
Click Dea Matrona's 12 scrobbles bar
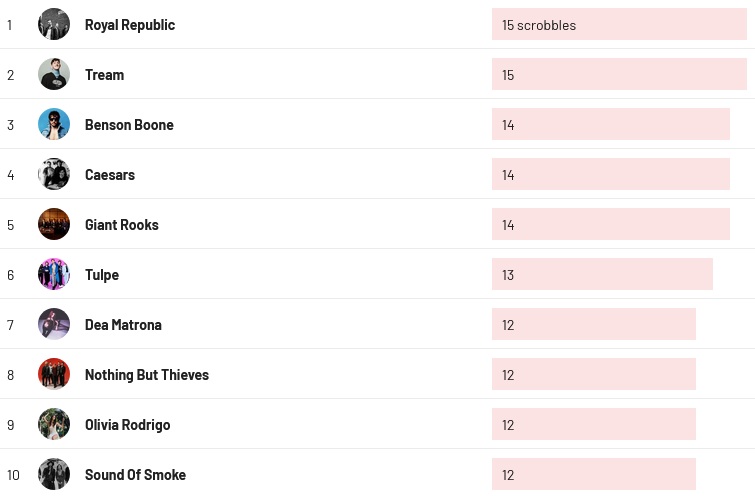tap(594, 325)
